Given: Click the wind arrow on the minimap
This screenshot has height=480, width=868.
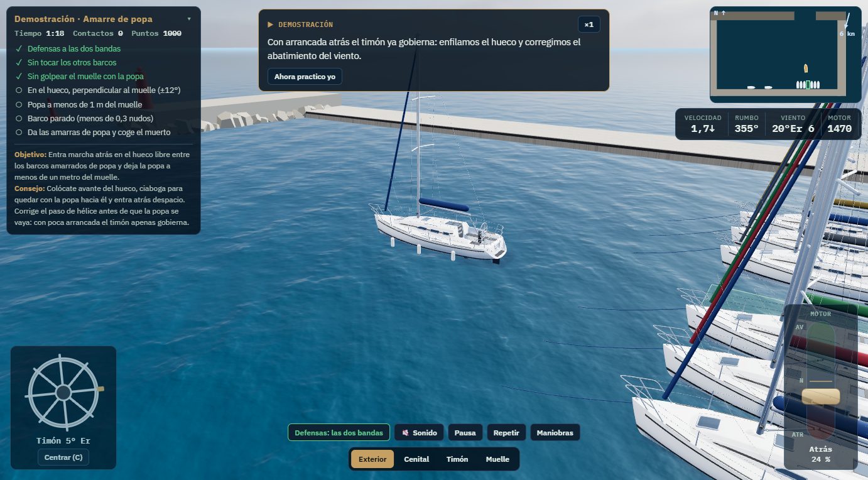Looking at the screenshot, I should 847,19.
